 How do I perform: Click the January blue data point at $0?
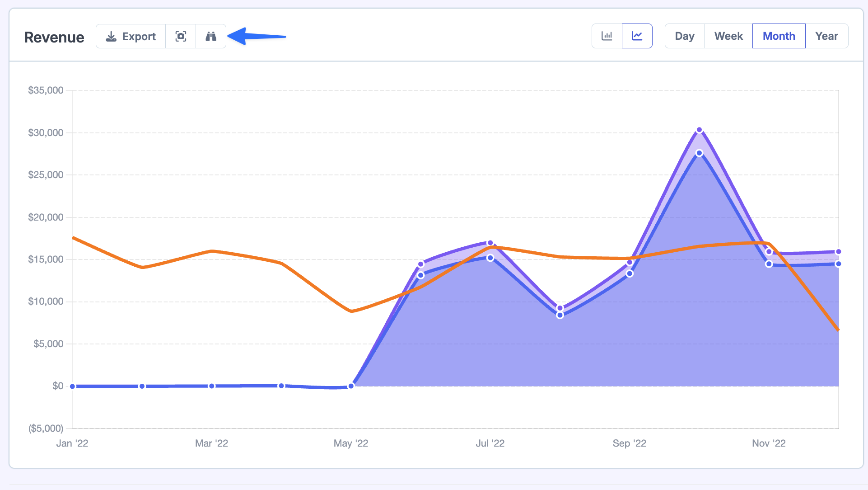(x=72, y=386)
